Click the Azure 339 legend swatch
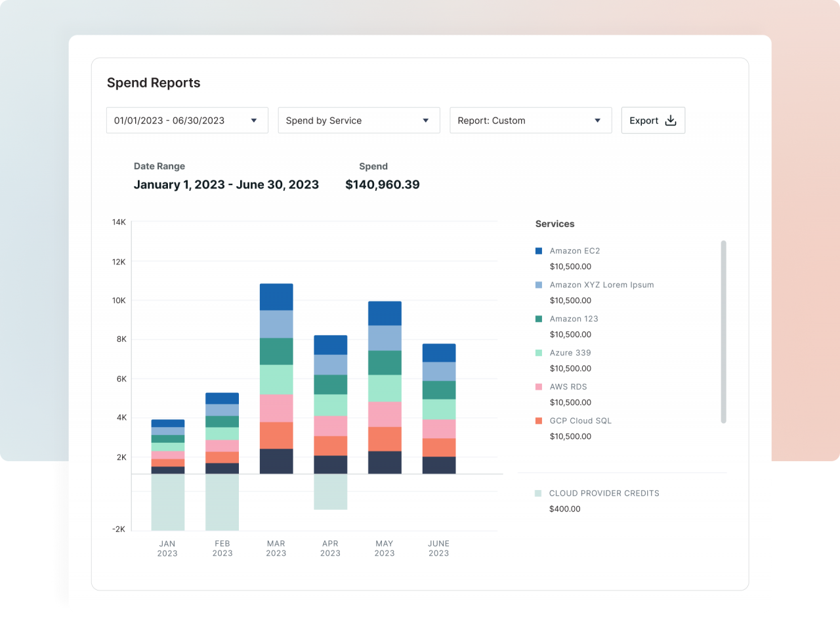This screenshot has height=620, width=840. pos(539,353)
